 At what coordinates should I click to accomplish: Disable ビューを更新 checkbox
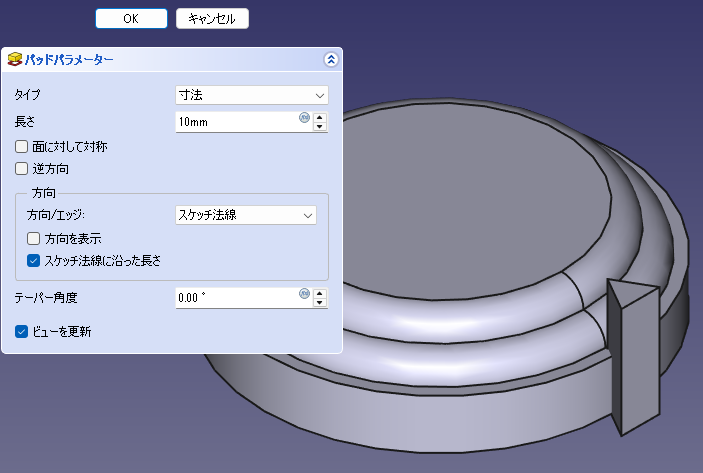(22, 331)
